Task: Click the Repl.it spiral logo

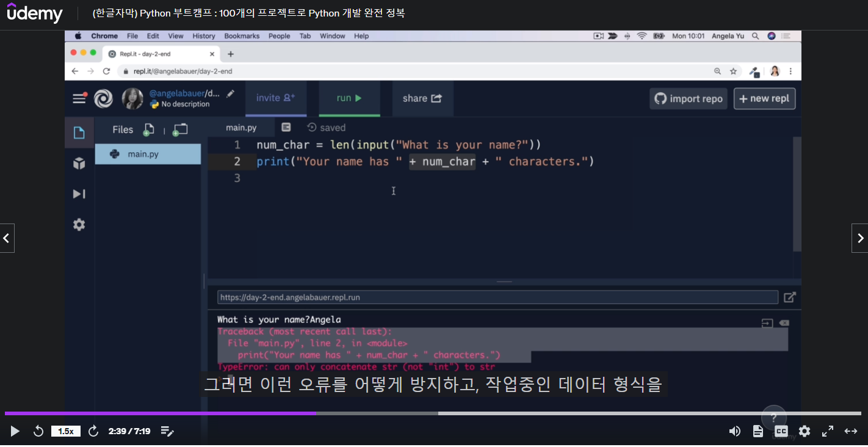Action: (x=104, y=98)
